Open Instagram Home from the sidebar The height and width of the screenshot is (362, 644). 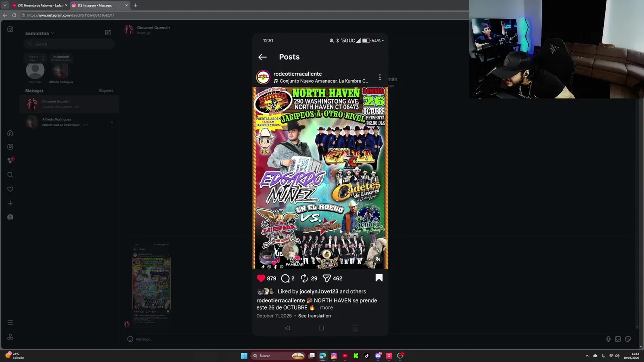[x=10, y=133]
